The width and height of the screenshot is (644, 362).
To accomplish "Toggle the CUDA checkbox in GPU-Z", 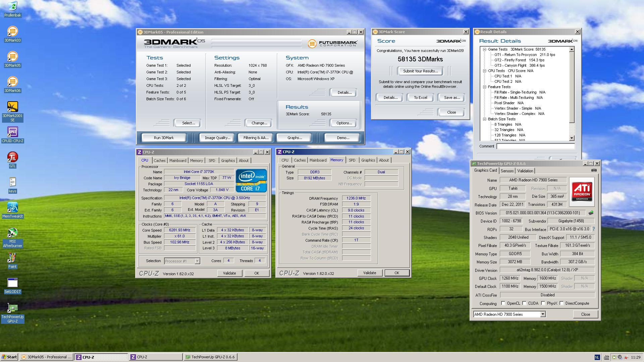I will coord(524,303).
